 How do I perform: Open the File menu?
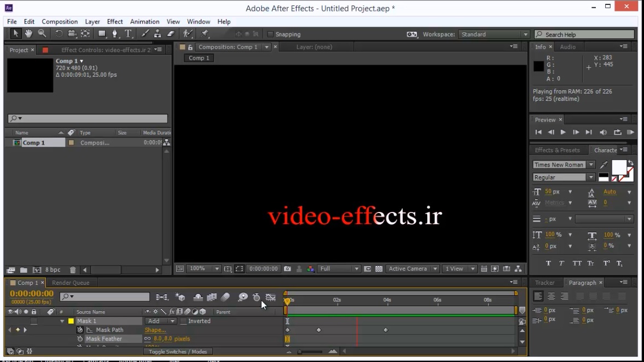pos(12,22)
